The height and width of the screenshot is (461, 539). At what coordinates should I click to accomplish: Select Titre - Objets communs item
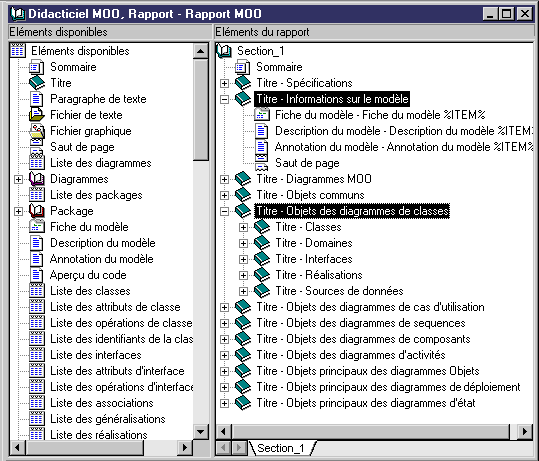(x=310, y=195)
